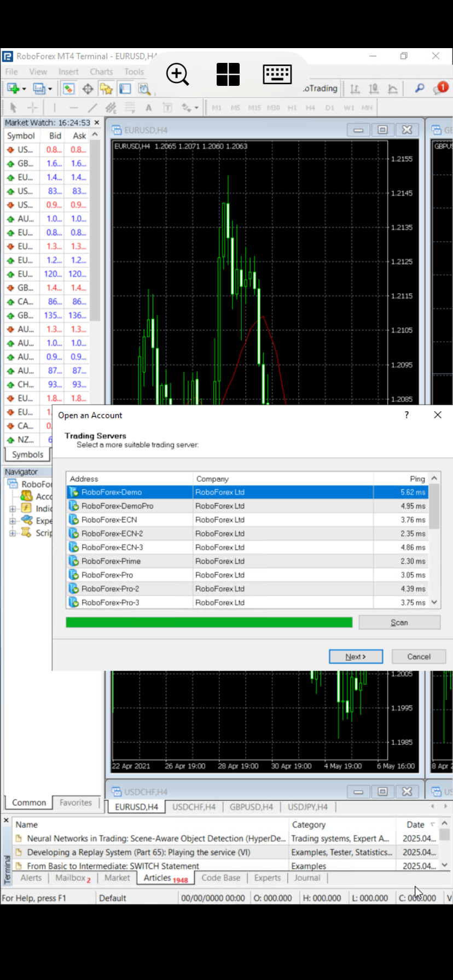Open the notifications bubble with red badge
The image size is (453, 980).
440,88
